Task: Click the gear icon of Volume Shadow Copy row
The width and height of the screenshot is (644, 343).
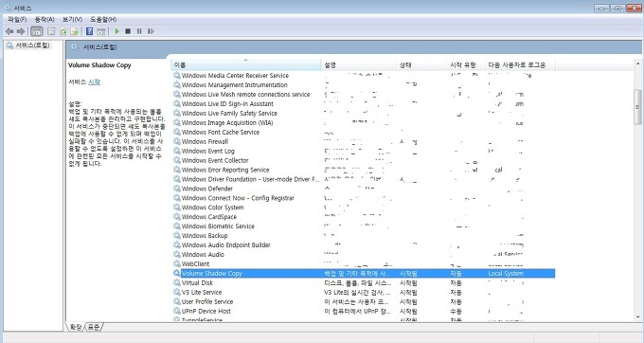Action: (x=176, y=273)
